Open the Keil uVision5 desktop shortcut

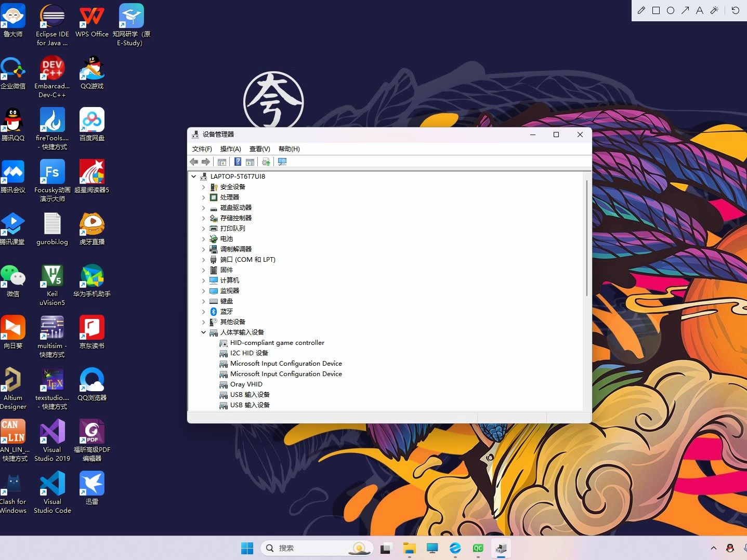[x=52, y=285]
